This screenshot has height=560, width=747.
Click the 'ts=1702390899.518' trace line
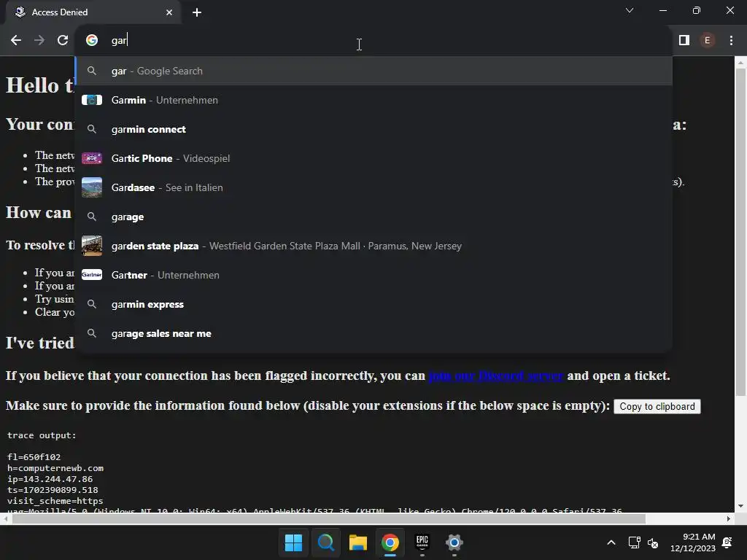click(53, 490)
